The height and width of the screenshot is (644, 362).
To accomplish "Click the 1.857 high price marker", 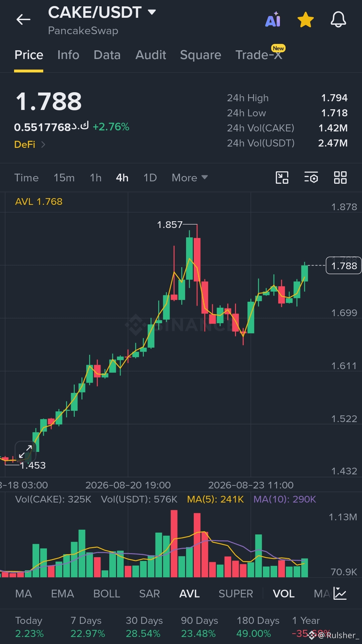I will click(x=170, y=225).
